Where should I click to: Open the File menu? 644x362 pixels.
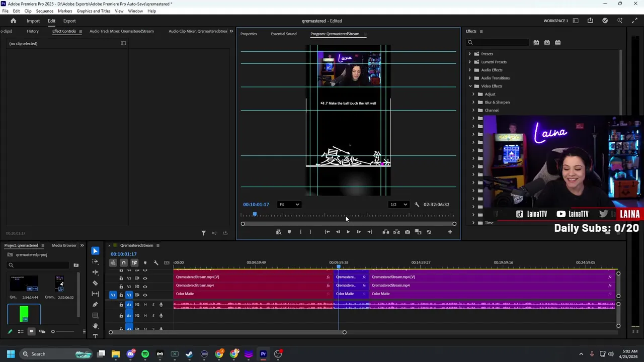pyautogui.click(x=5, y=11)
